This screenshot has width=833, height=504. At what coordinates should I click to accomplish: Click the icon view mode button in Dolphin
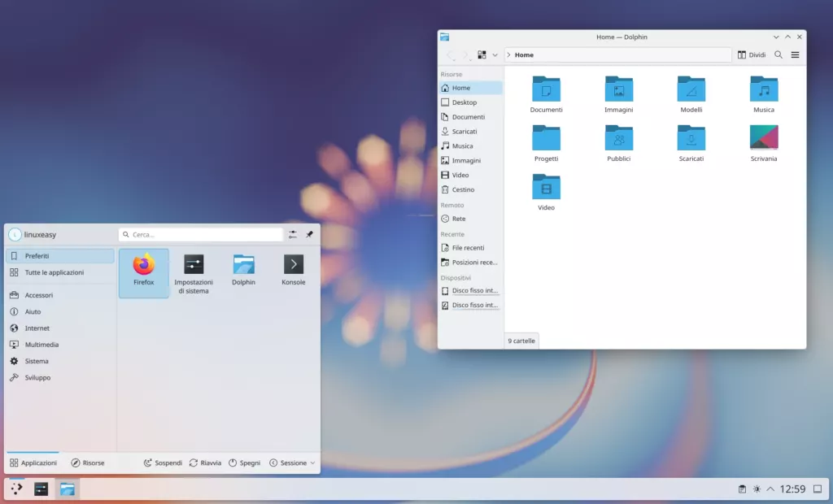click(x=482, y=54)
